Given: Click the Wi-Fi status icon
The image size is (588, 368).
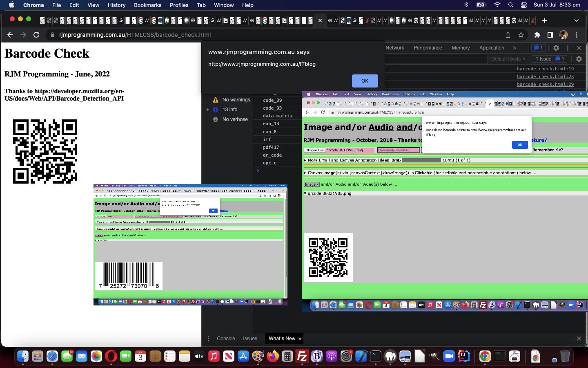Looking at the screenshot, I should tap(497, 5).
